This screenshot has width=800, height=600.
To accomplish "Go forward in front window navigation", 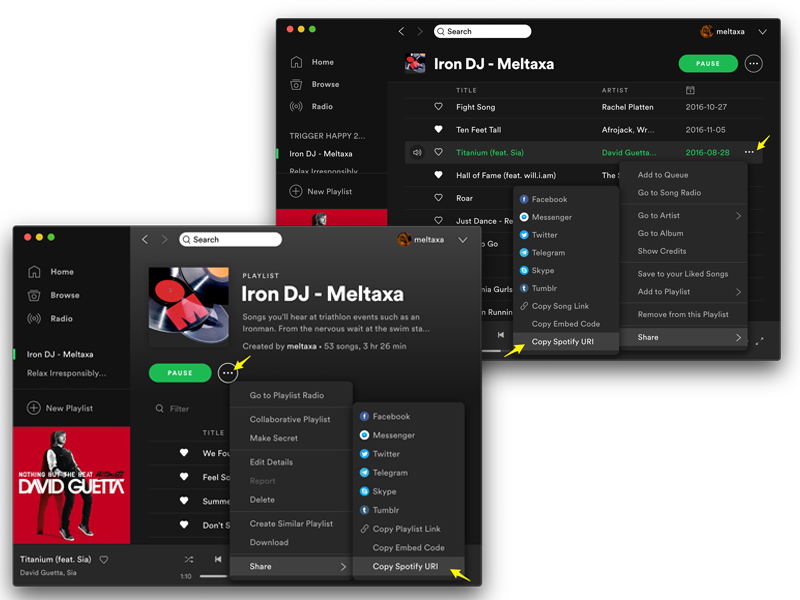I will 164,239.
